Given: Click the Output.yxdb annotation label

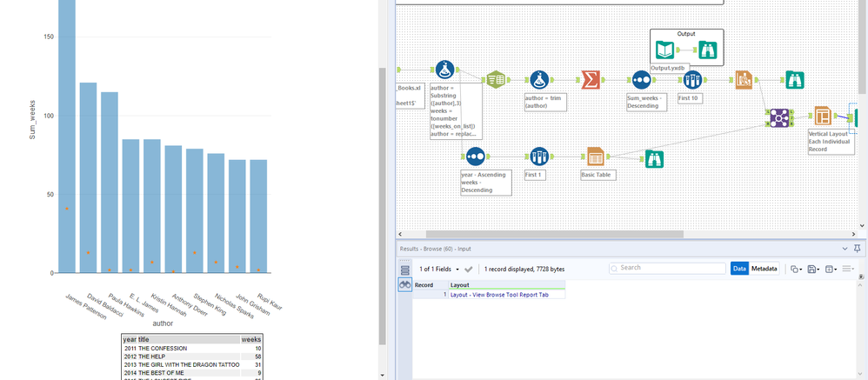Looking at the screenshot, I should click(669, 68).
